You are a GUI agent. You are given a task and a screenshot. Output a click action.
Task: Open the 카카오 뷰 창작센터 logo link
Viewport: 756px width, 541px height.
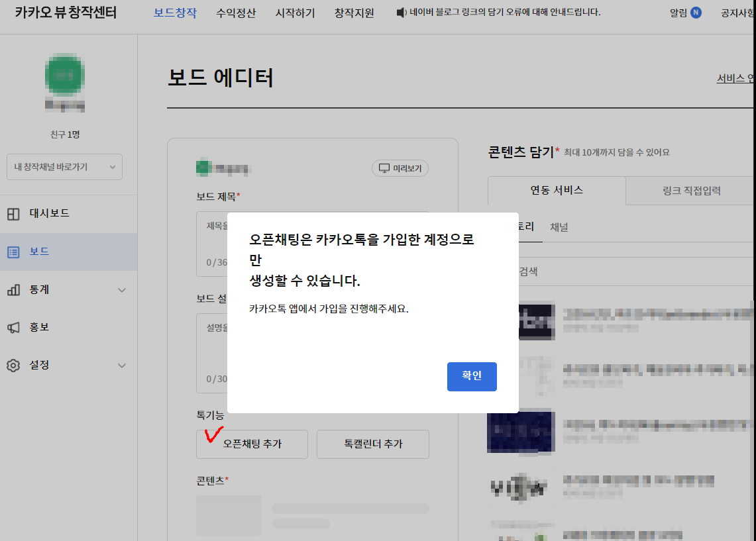66,12
